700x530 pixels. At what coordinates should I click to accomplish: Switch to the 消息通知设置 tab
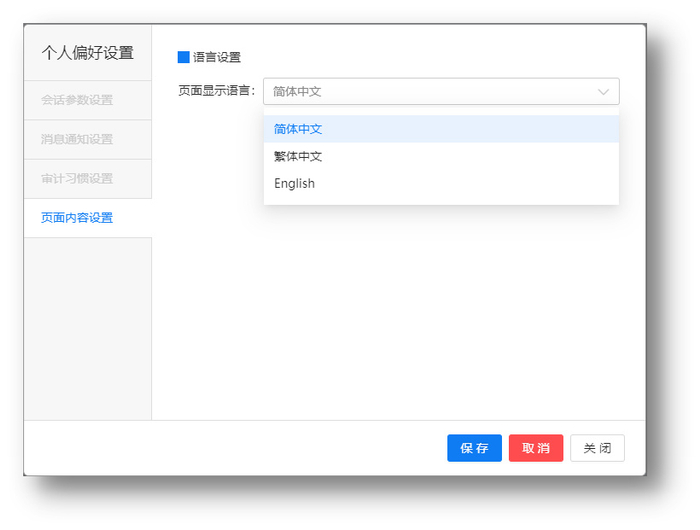coord(77,139)
